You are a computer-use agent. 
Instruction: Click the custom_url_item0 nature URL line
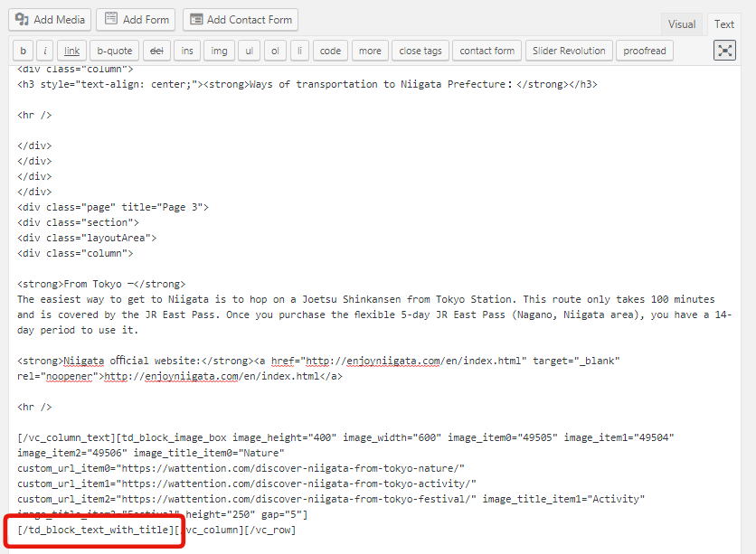pyautogui.click(x=241, y=468)
